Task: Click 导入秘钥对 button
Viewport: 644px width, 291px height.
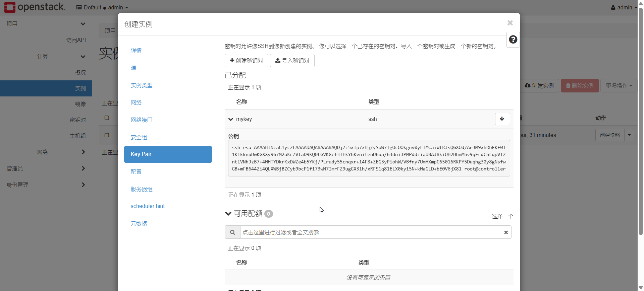Action: (x=292, y=61)
